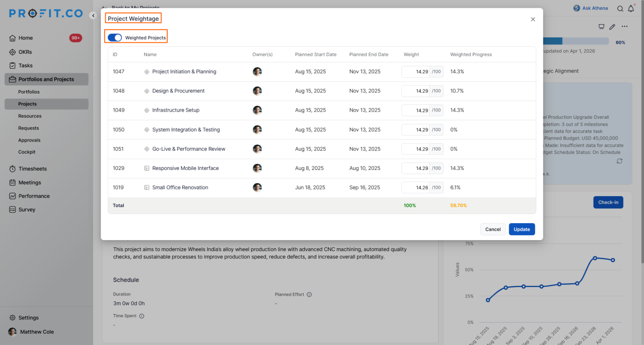Viewport: 644px width, 345px height.
Task: Click the edit pencil icon
Action: click(612, 27)
